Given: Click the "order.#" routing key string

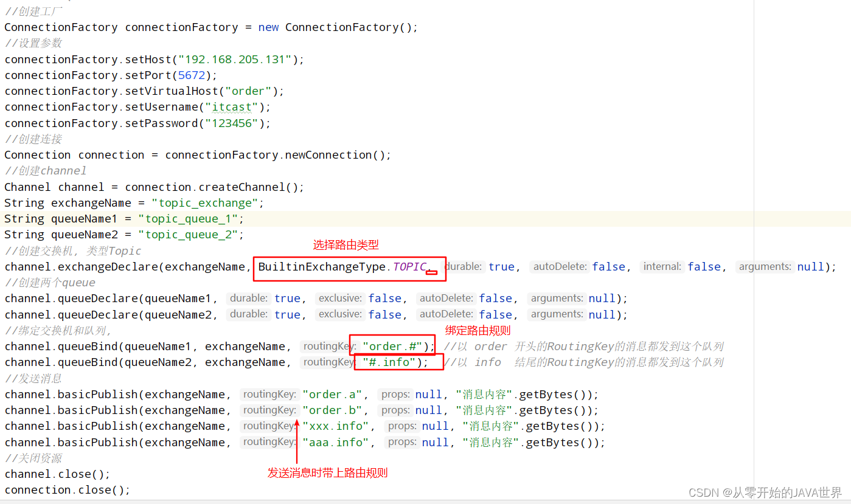Looking at the screenshot, I should [392, 346].
